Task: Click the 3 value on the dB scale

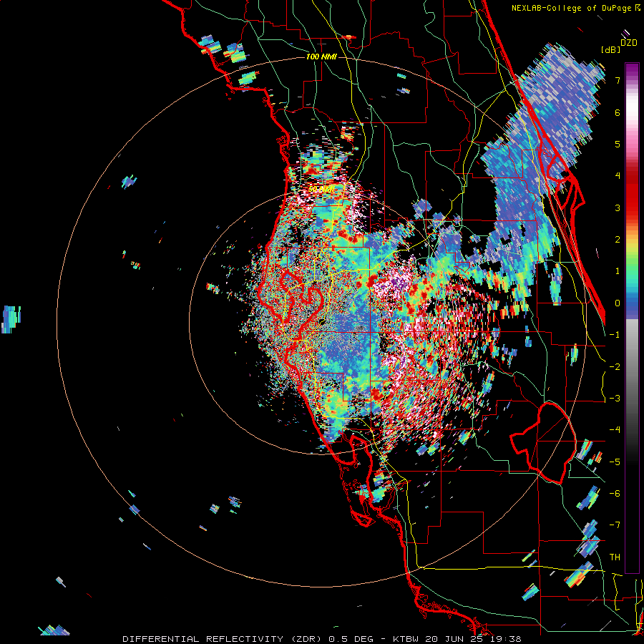Action: pyautogui.click(x=618, y=208)
